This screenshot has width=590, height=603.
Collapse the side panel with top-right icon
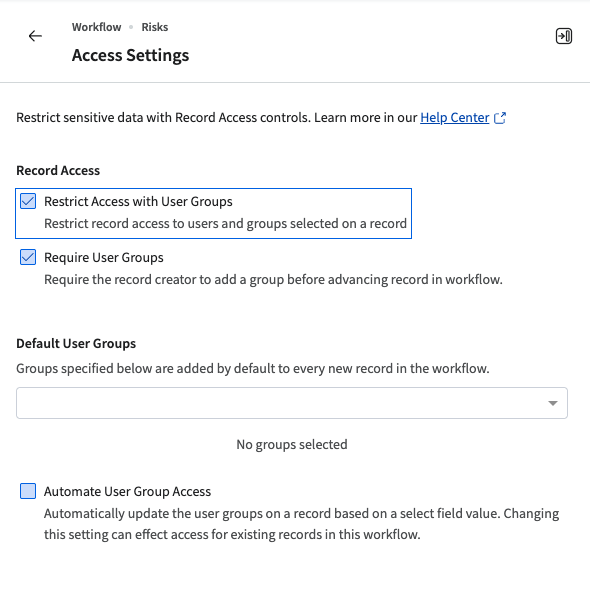tap(563, 36)
